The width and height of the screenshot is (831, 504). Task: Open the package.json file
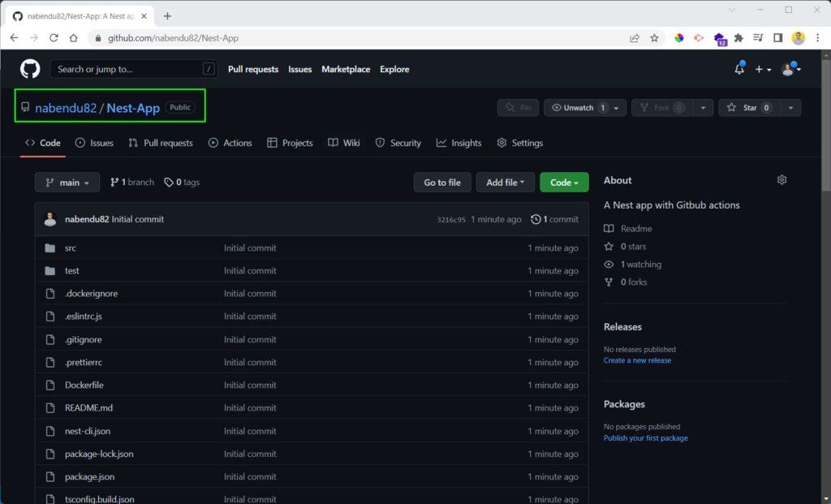(x=89, y=476)
